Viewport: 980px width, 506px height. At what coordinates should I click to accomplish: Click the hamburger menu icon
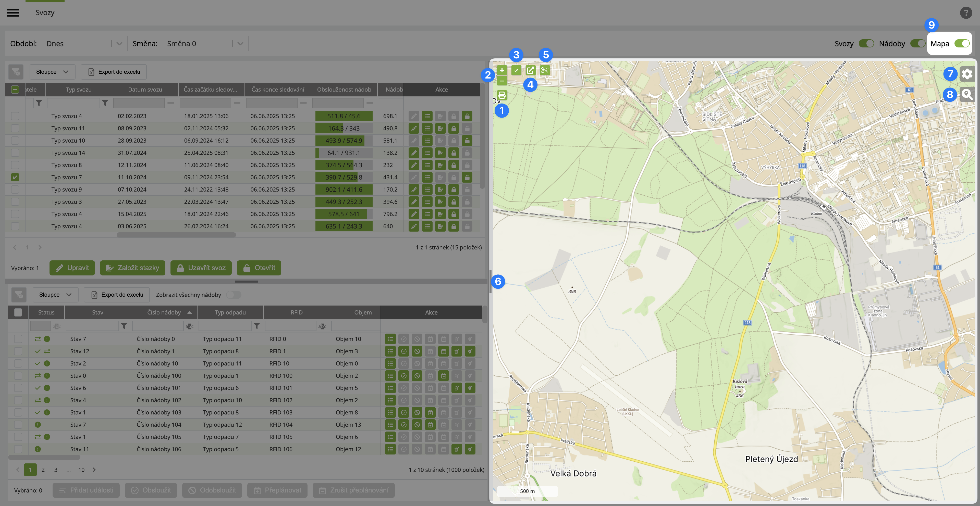tap(13, 12)
